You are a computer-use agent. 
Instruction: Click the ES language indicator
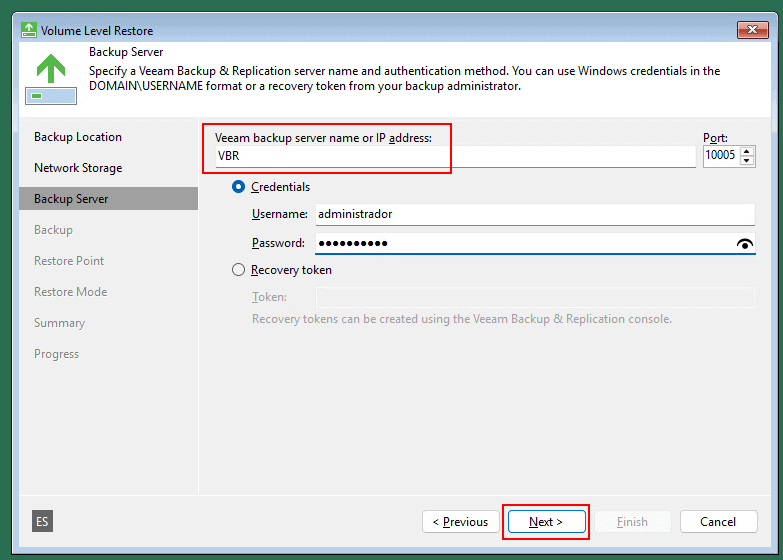[42, 521]
